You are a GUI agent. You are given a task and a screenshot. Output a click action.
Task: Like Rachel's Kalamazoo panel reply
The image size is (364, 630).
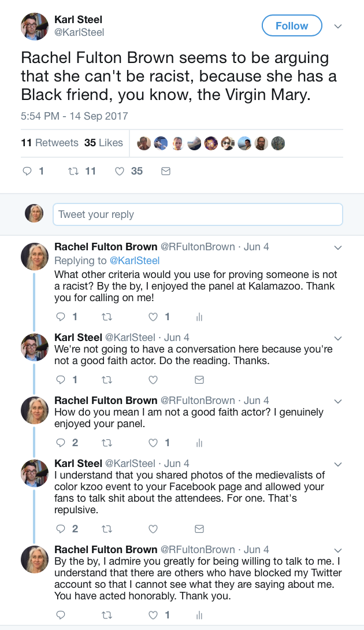(153, 317)
